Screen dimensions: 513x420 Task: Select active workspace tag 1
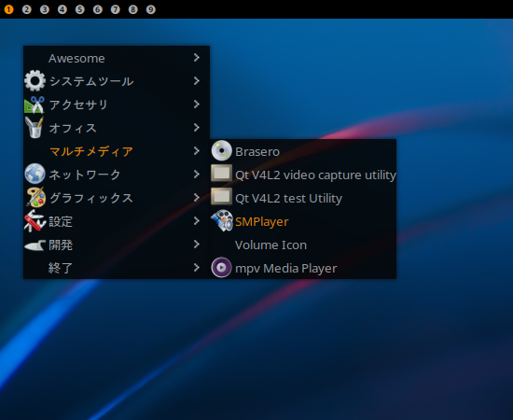8,9
